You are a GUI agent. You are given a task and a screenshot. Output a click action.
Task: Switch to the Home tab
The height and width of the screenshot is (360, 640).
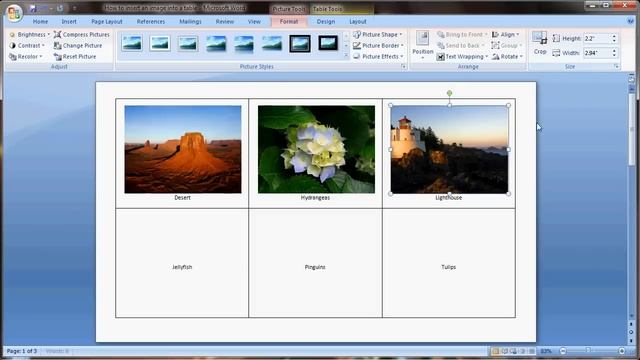point(40,22)
